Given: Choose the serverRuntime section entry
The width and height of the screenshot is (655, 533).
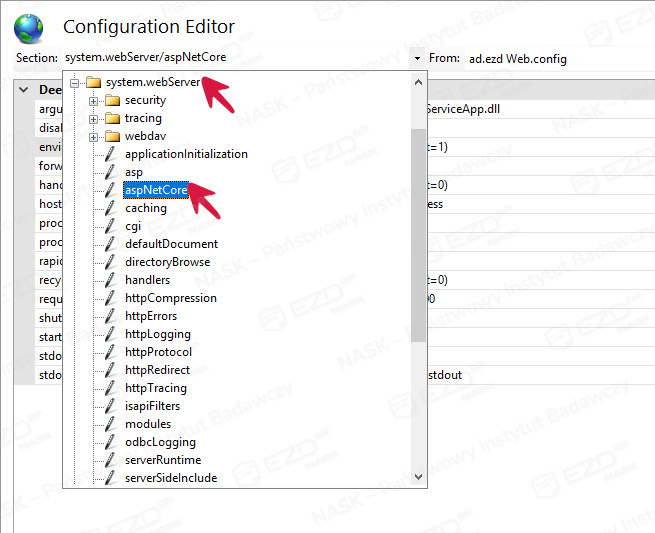Looking at the screenshot, I should [163, 460].
